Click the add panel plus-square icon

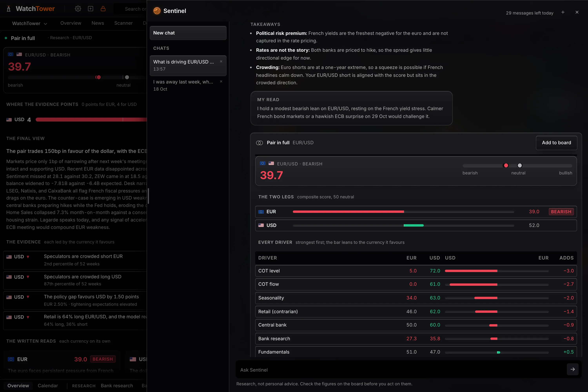click(x=91, y=9)
